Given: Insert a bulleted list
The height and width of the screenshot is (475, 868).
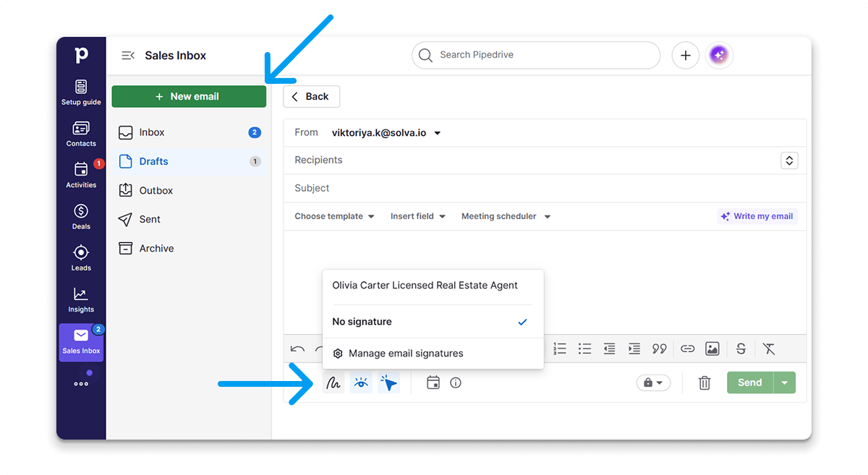Looking at the screenshot, I should tap(585, 349).
